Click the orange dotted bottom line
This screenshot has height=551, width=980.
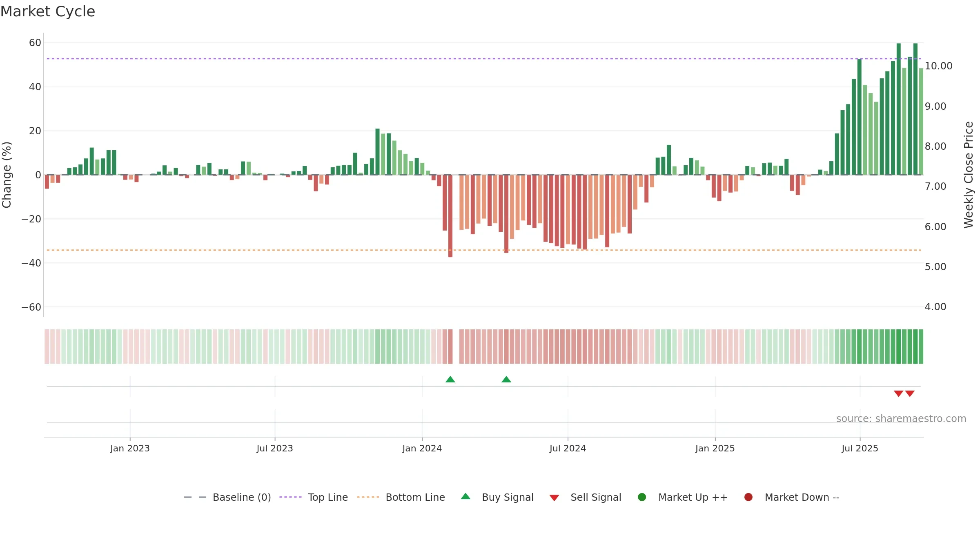click(x=484, y=250)
